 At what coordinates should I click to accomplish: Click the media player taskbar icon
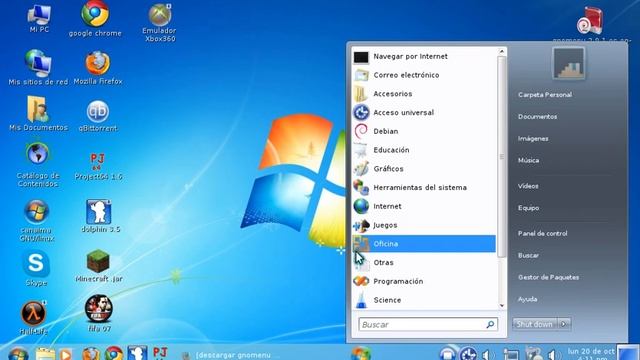(66, 354)
